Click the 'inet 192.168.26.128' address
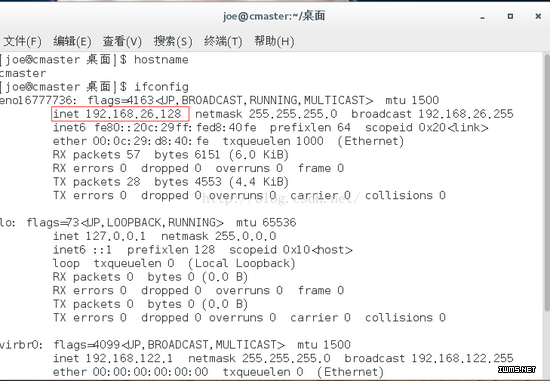 click(x=117, y=114)
